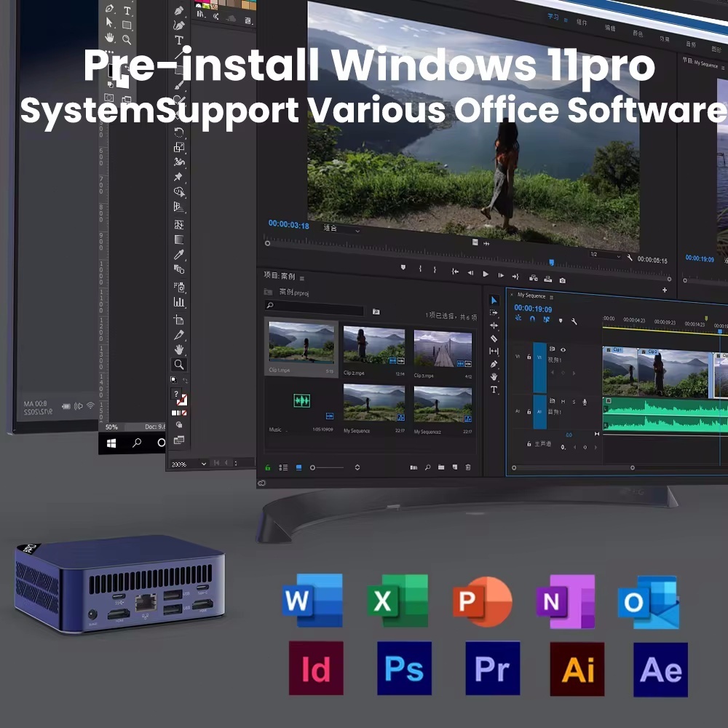Open the Photoshop app icon
The width and height of the screenshot is (728, 728).
click(404, 668)
